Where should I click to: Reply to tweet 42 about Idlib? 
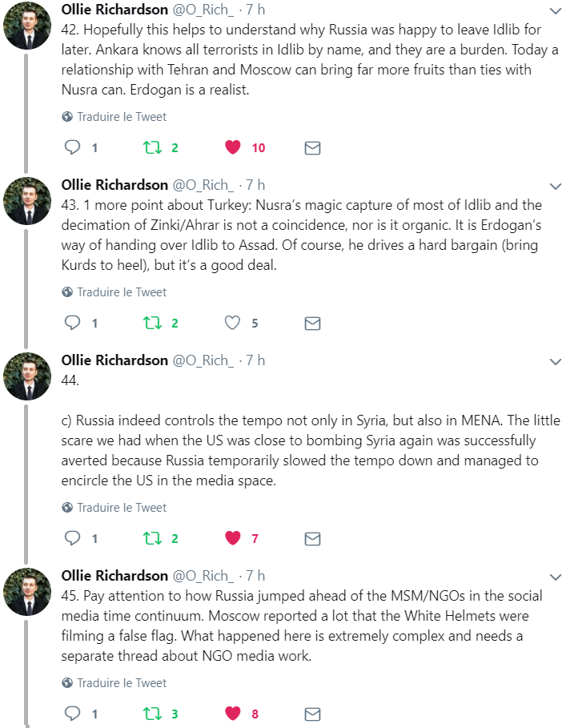(73, 147)
